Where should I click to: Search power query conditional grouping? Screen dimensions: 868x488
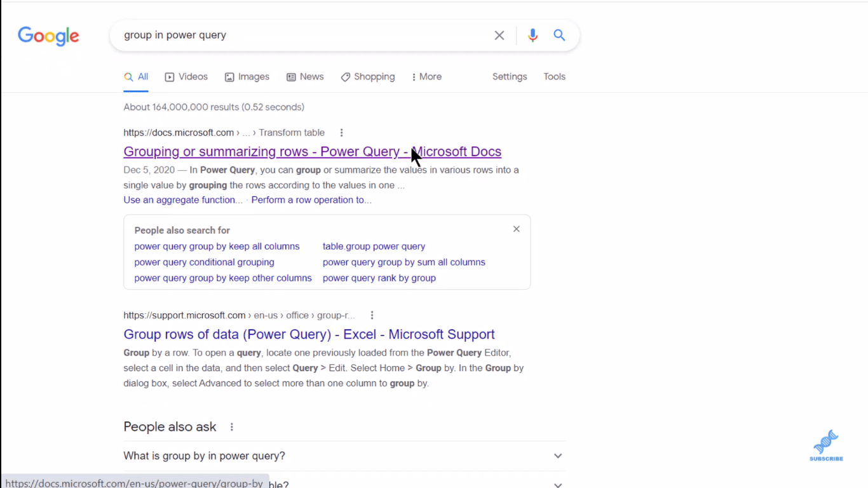[x=204, y=262]
